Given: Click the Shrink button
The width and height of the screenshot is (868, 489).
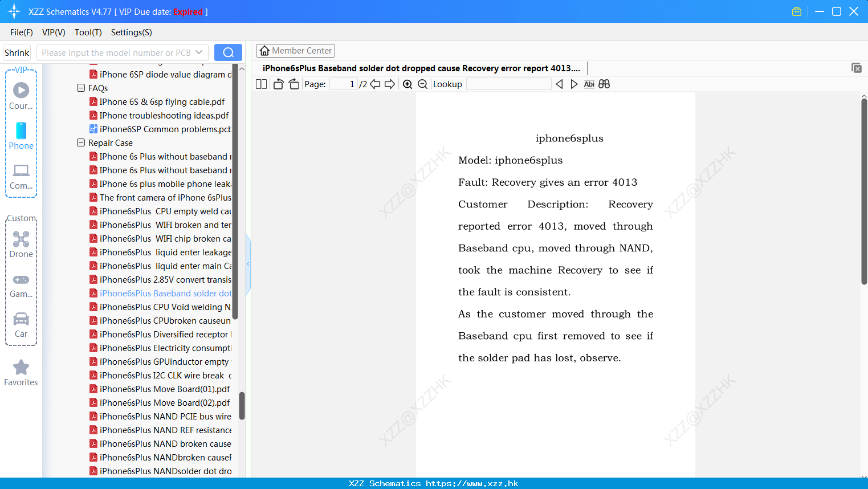Looking at the screenshot, I should [x=17, y=52].
